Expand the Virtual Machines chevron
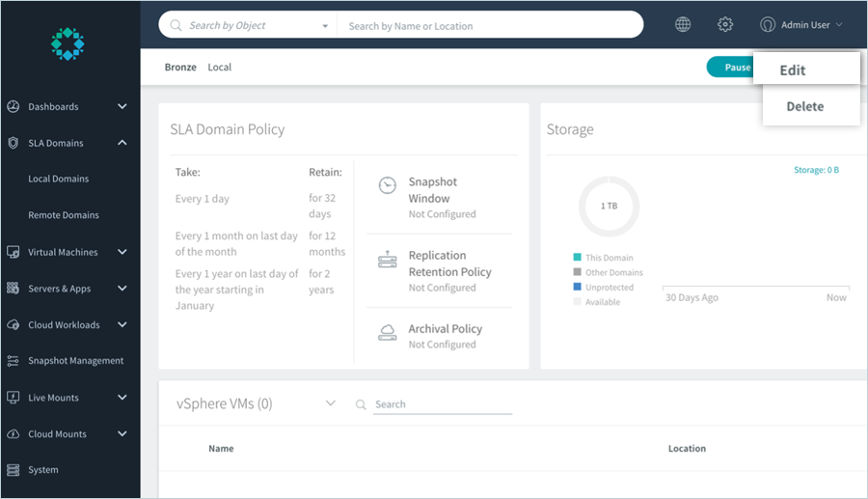Screen dimensions: 868x499 click(x=122, y=252)
